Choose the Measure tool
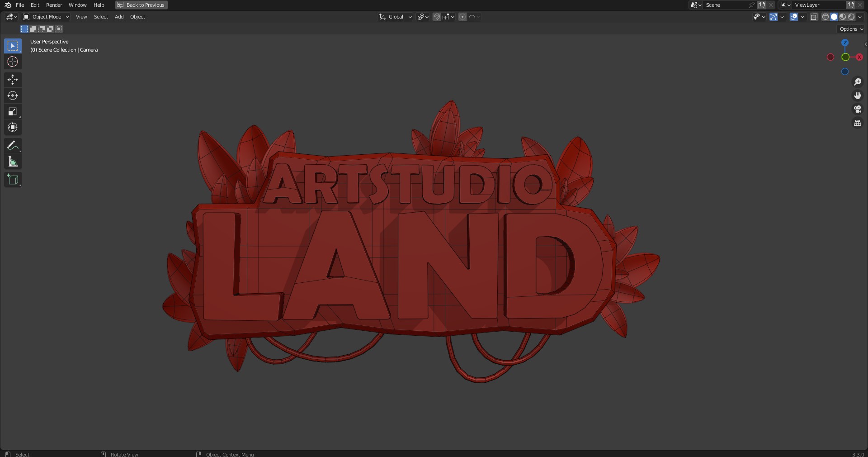 [x=12, y=161]
